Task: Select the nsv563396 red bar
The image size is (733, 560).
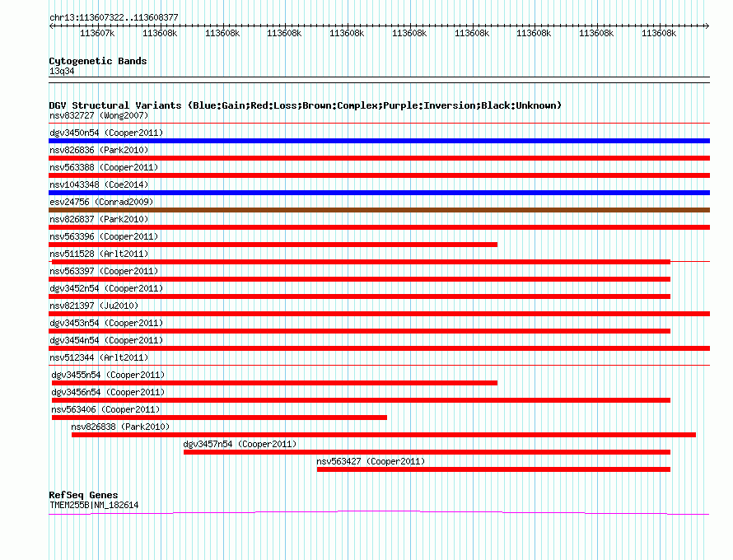Action: [273, 245]
